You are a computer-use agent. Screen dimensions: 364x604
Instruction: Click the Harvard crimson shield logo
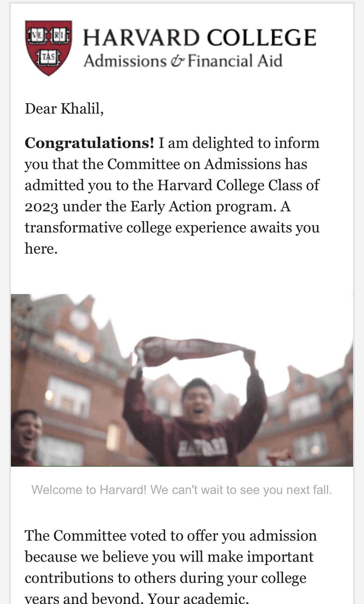pos(48,48)
